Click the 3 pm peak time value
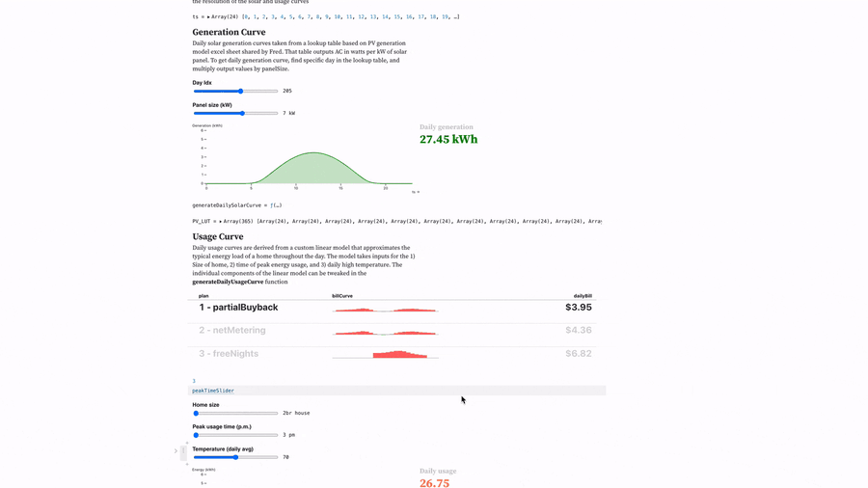The height and width of the screenshot is (488, 868). click(289, 435)
